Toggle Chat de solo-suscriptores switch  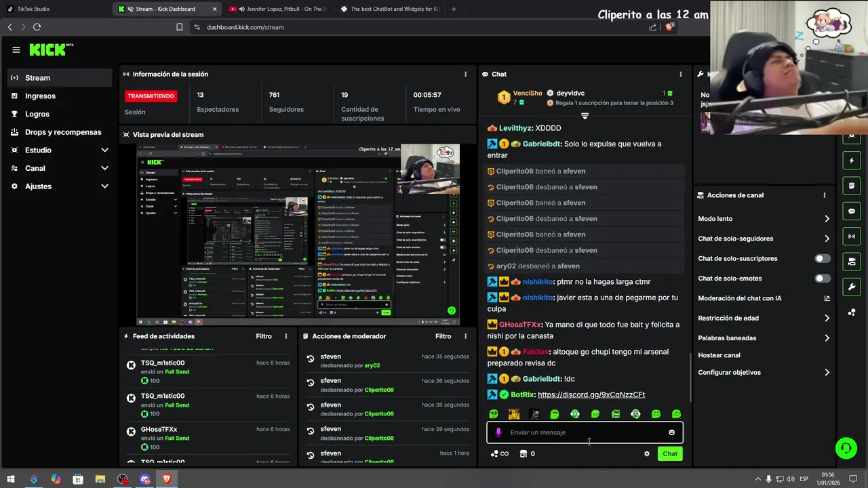[x=823, y=258]
